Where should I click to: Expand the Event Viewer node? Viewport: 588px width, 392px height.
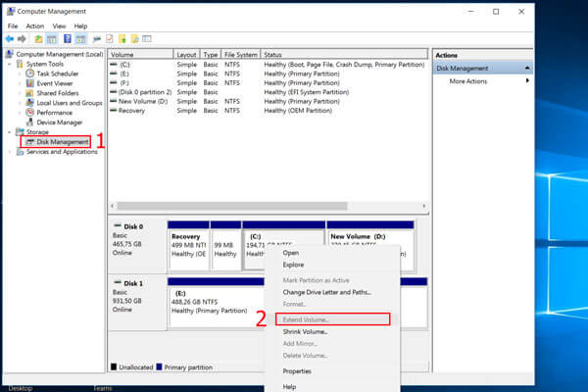[20, 83]
